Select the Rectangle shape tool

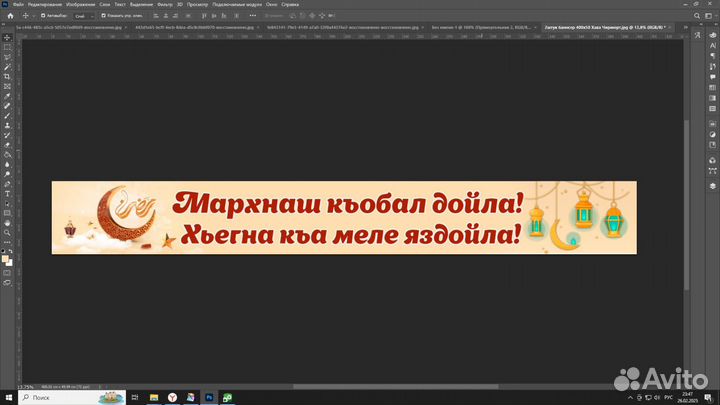tap(7, 214)
